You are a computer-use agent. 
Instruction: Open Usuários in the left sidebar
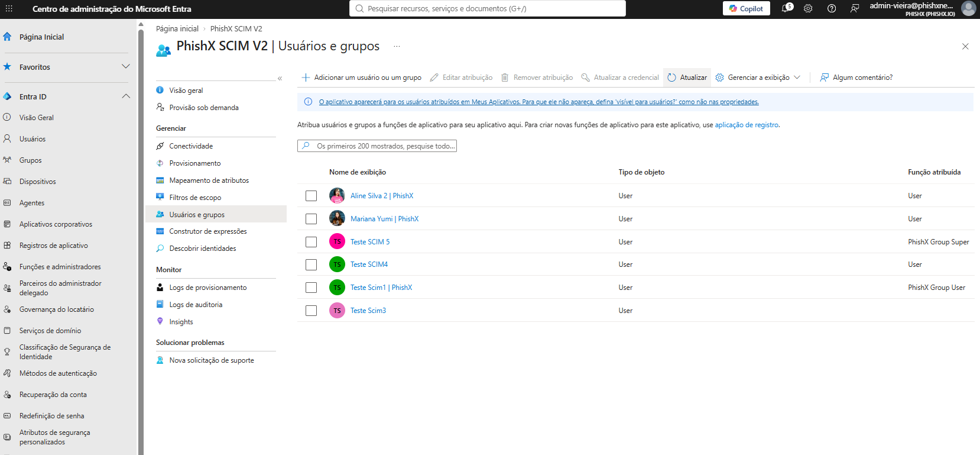tap(33, 138)
